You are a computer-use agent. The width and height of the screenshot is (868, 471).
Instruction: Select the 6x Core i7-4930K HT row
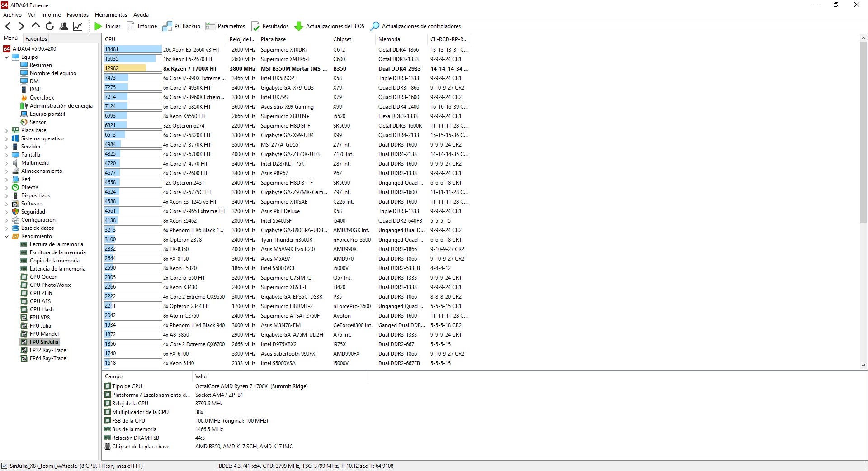287,88
